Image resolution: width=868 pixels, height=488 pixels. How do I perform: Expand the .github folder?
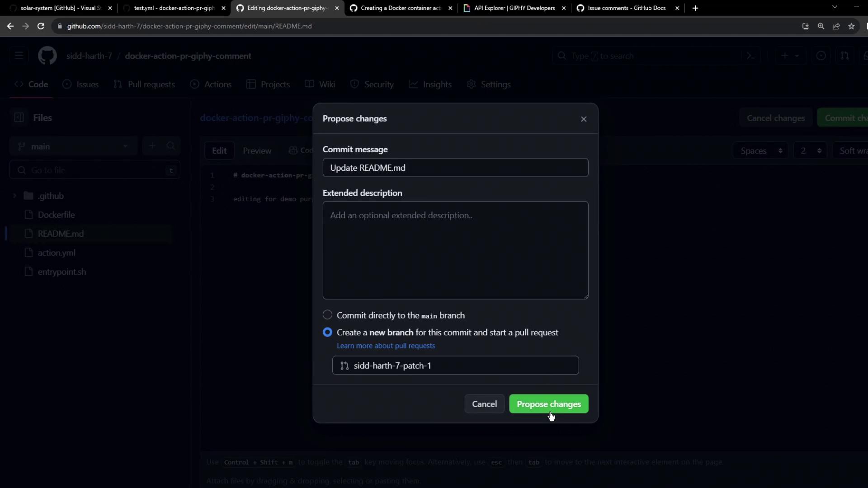(x=14, y=196)
